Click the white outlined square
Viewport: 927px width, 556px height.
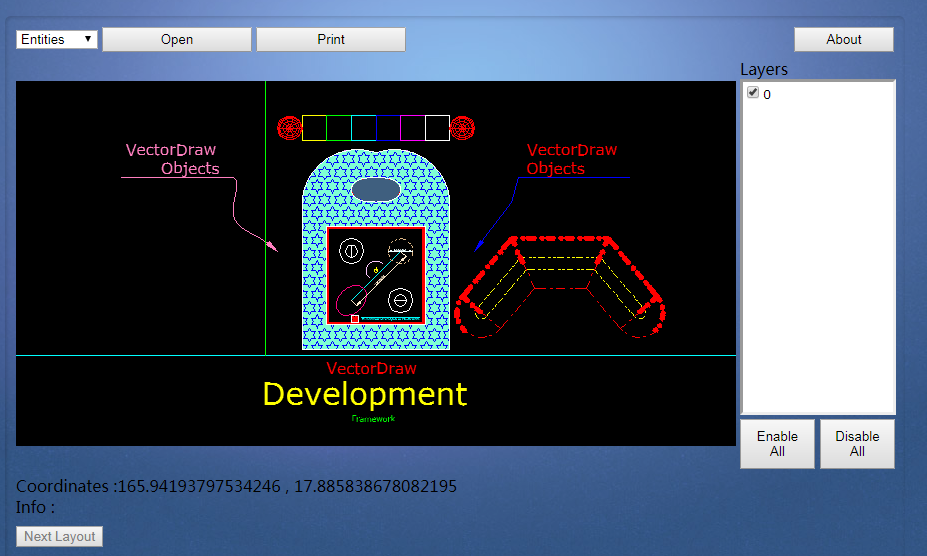[437, 128]
